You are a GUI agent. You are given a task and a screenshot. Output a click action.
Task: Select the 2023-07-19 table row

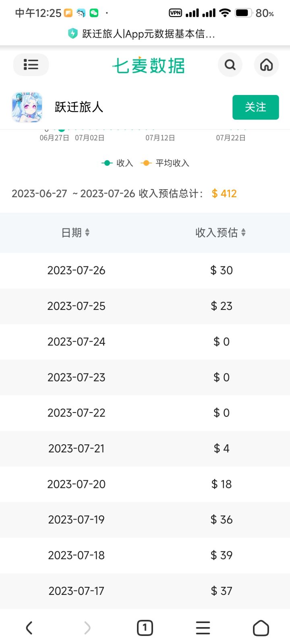click(145, 520)
